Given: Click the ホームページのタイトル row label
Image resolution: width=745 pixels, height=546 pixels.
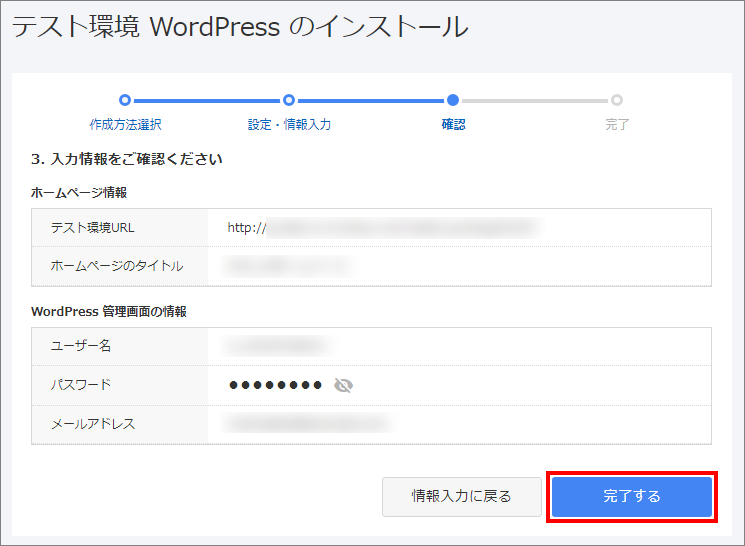Looking at the screenshot, I should click(117, 266).
